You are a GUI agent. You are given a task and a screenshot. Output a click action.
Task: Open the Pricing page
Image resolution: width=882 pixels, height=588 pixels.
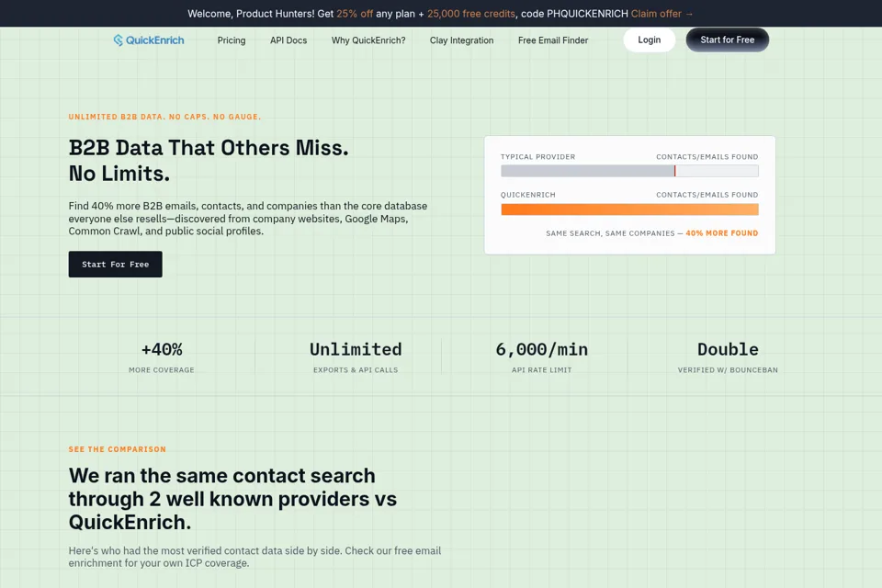(232, 40)
